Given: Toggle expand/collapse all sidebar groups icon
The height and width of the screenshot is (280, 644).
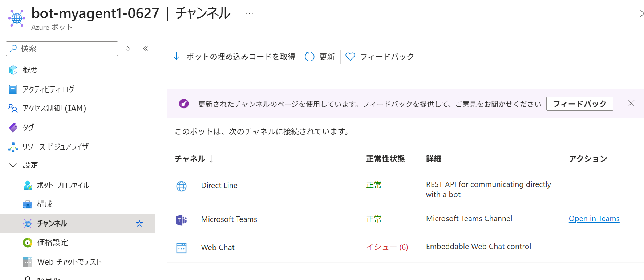Looking at the screenshot, I should pos(127,49).
